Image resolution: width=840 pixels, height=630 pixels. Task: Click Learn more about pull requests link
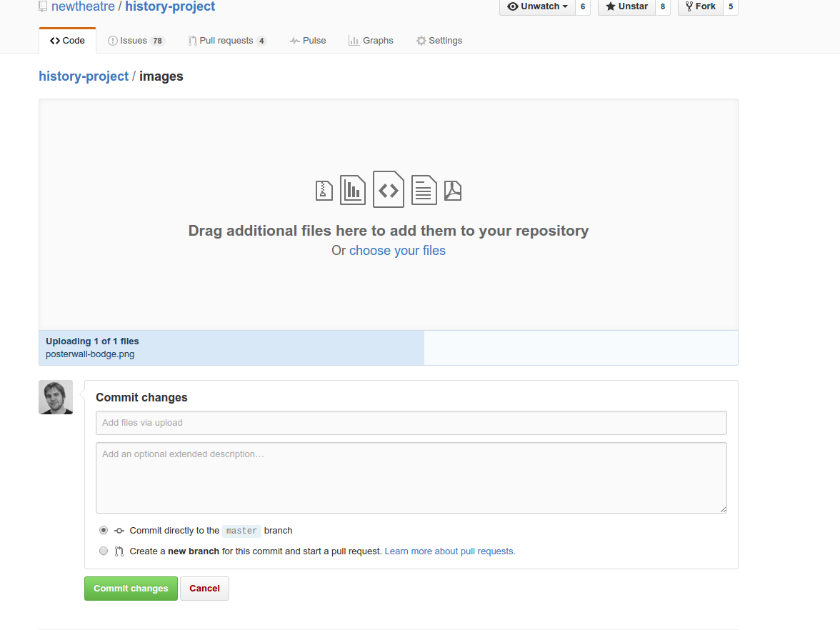[x=450, y=551]
